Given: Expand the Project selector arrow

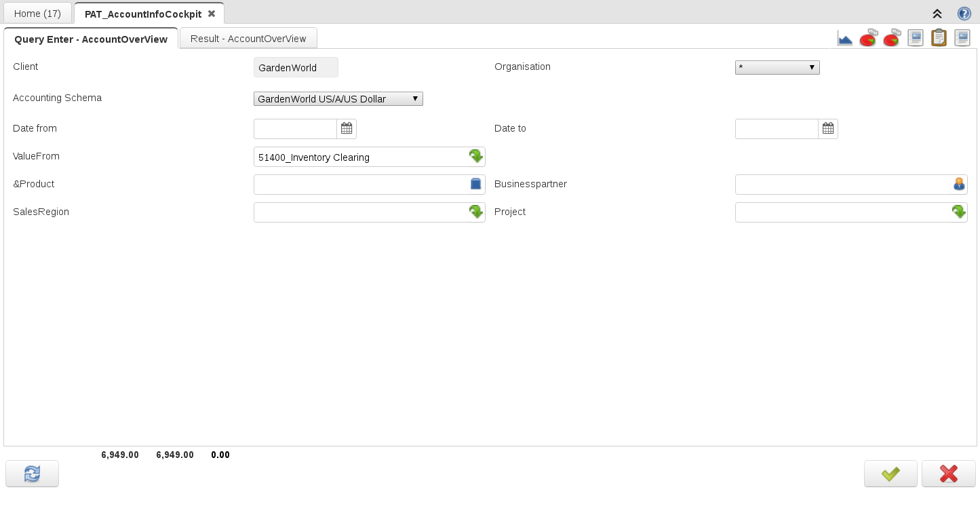Looking at the screenshot, I should (958, 212).
